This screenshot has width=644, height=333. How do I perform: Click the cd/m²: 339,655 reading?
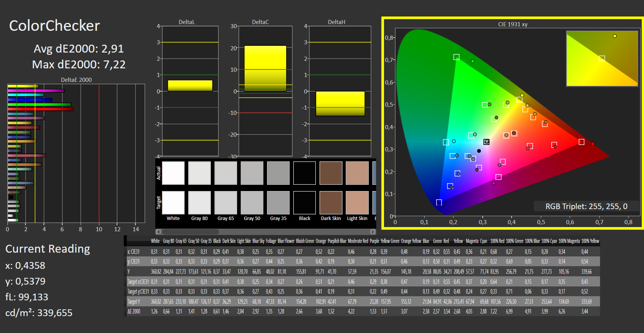39,313
